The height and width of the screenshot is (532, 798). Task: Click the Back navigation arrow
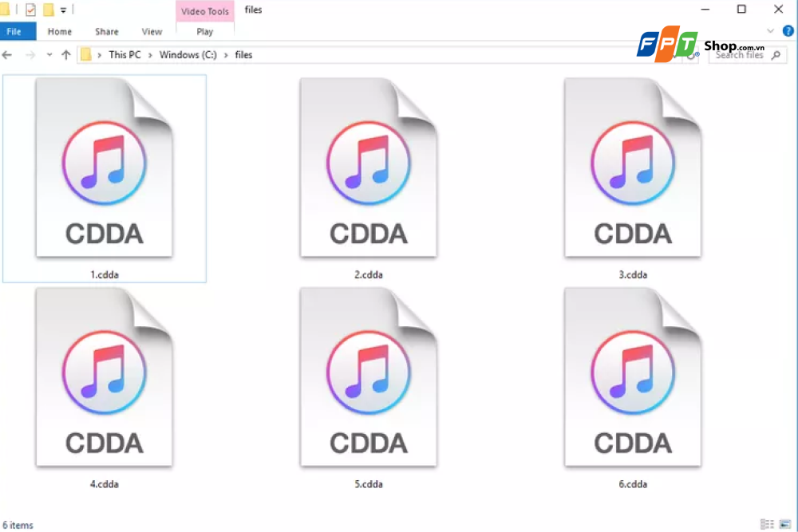click(x=7, y=54)
